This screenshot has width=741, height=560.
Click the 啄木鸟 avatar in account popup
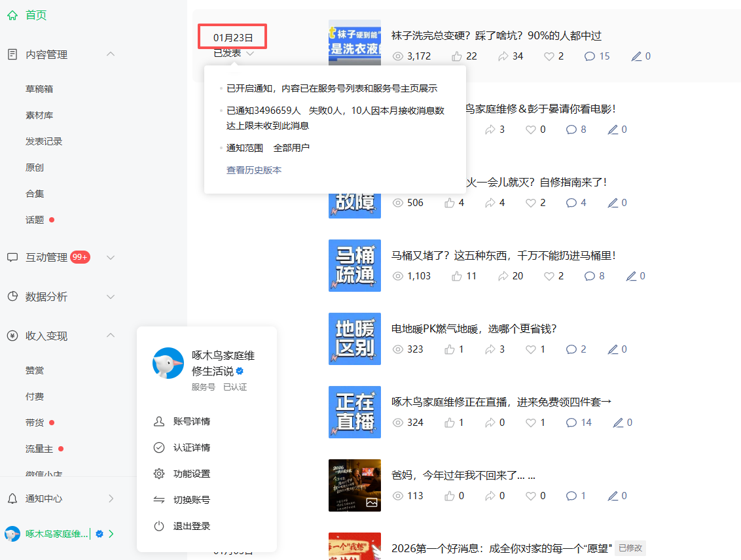[168, 363]
